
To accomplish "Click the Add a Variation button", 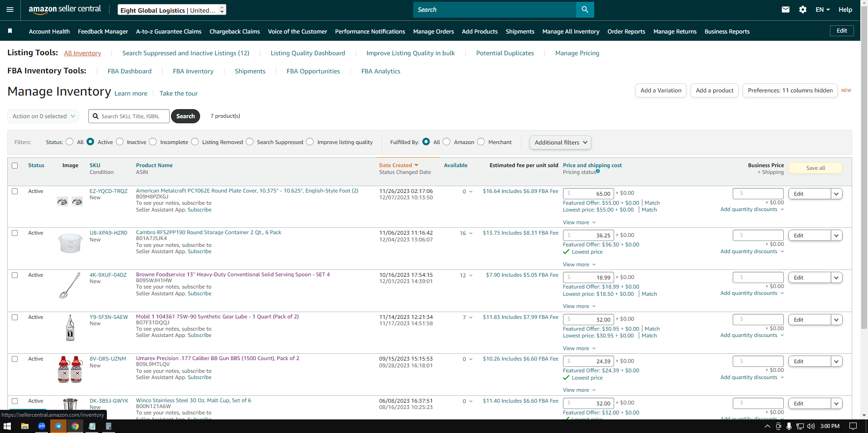I will [x=661, y=91].
